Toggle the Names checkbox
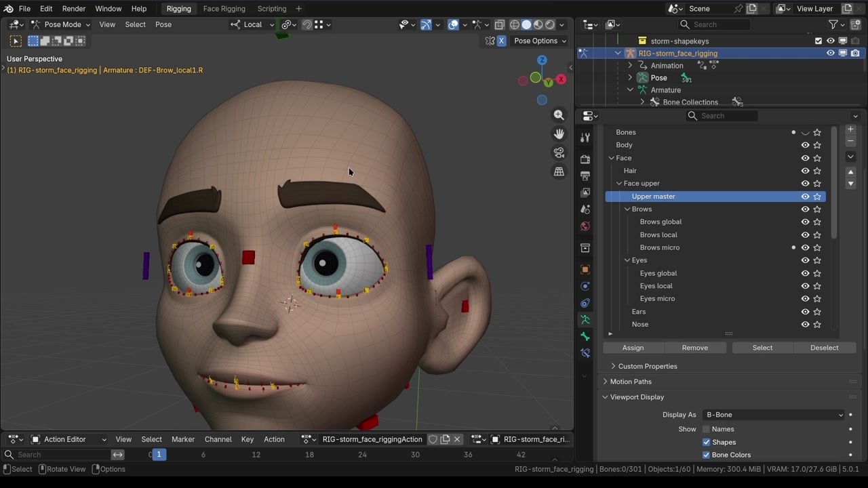868x488 pixels. pyautogui.click(x=706, y=429)
